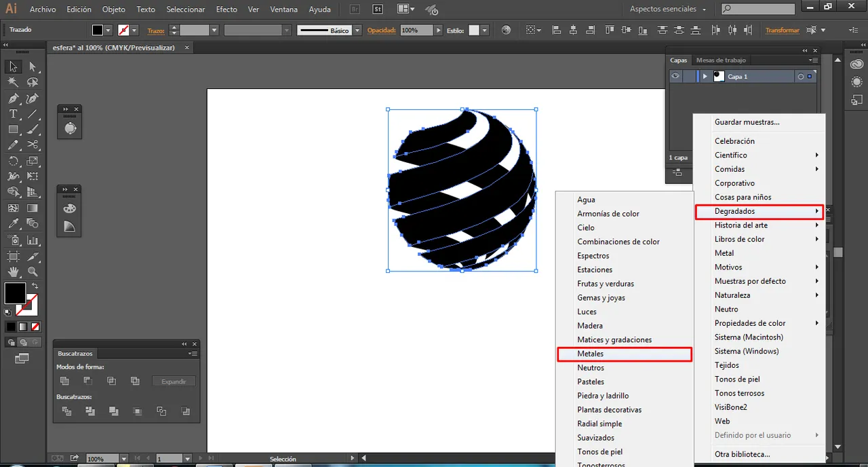Viewport: 868px width, 467px height.
Task: Open the Efecto menu
Action: click(226, 10)
